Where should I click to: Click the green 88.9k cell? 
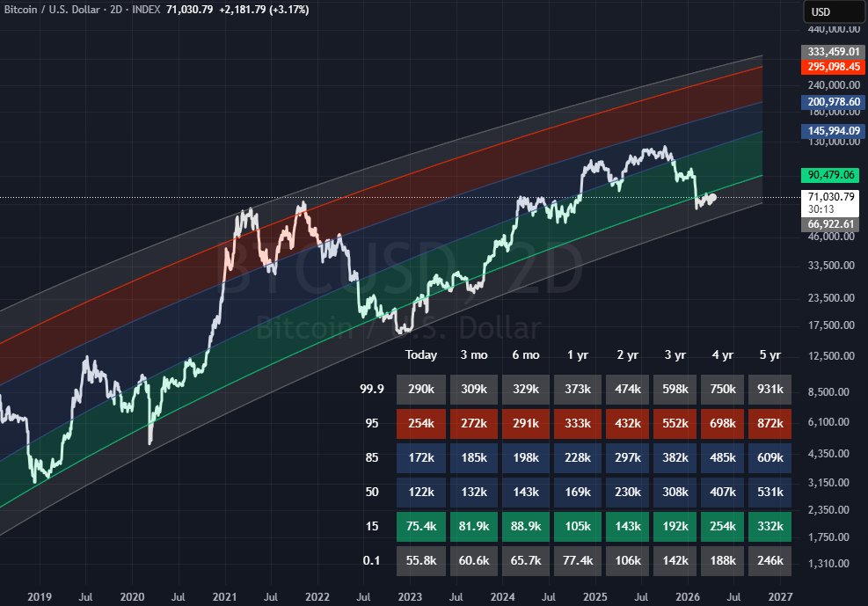click(x=525, y=526)
